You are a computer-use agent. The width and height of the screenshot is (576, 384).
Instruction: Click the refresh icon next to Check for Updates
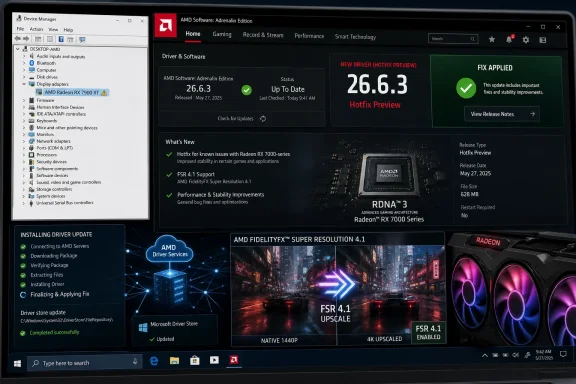(263, 118)
